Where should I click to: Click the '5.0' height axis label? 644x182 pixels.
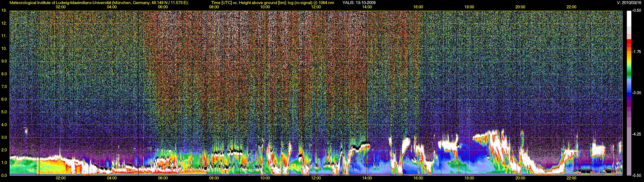tap(4, 112)
